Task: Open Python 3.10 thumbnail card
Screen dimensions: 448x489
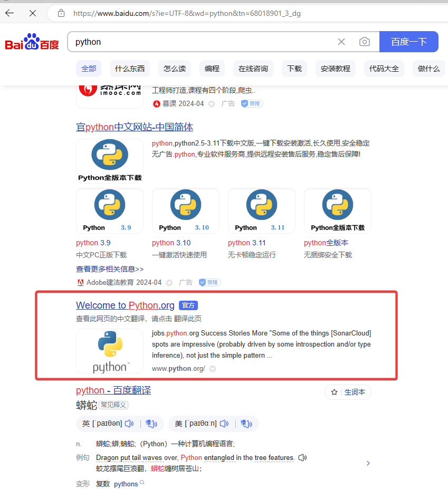Action: (x=186, y=210)
